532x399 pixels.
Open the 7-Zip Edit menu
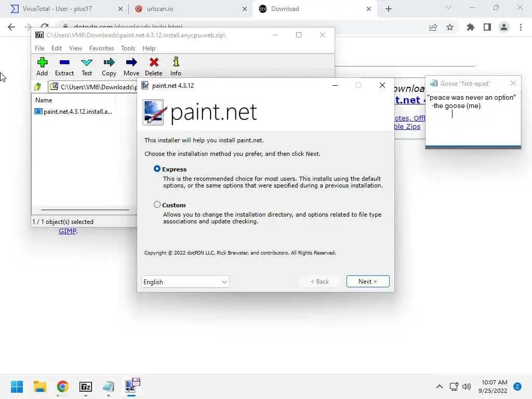coord(56,48)
